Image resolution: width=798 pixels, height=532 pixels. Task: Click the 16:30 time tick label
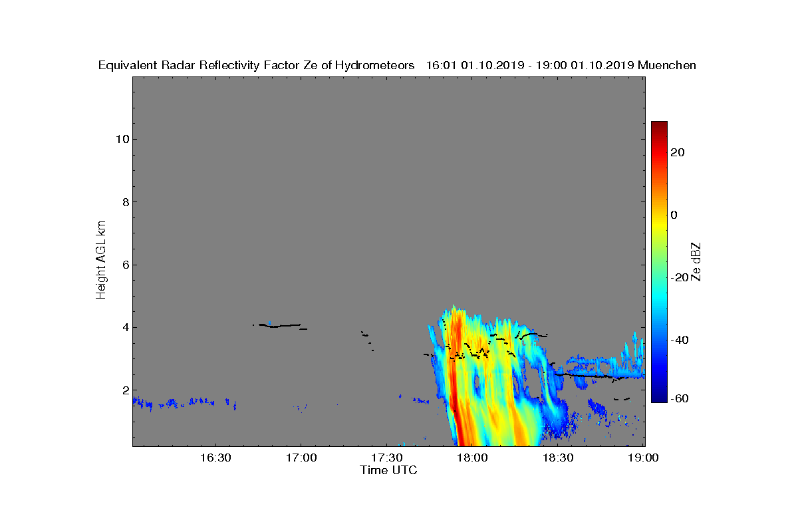pyautogui.click(x=215, y=458)
